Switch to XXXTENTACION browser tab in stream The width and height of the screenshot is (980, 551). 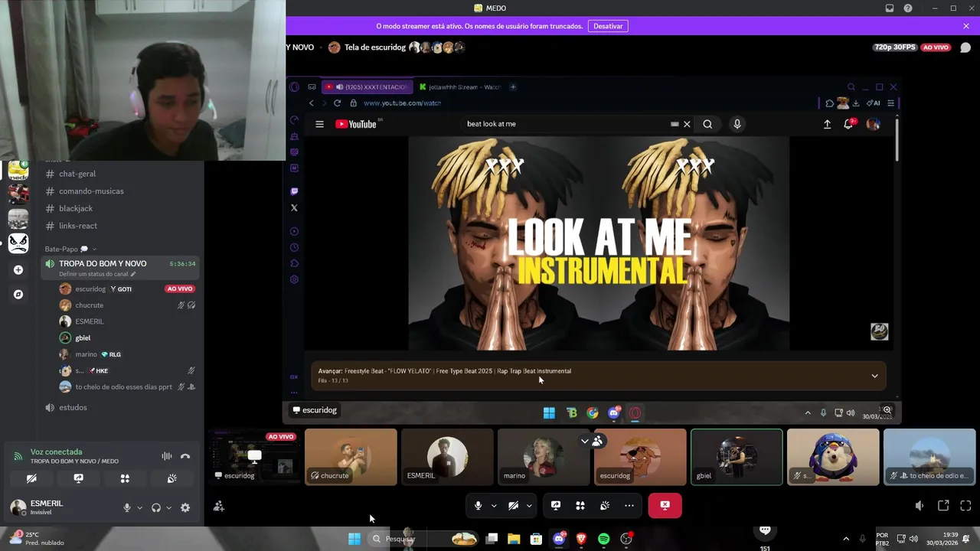click(368, 87)
